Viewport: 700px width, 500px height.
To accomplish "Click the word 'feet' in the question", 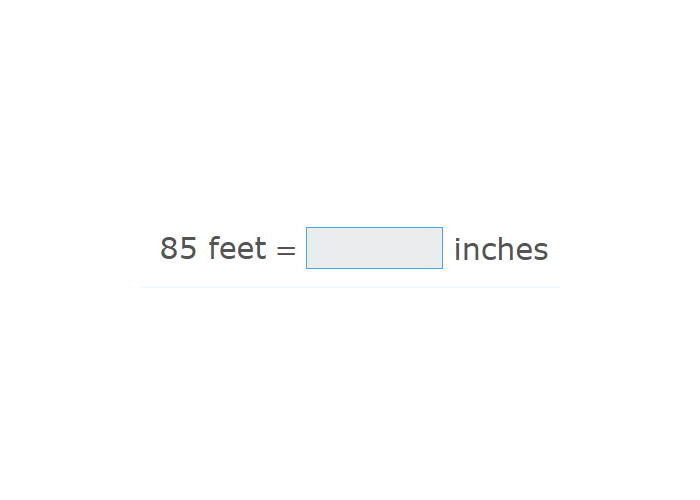I will [237, 248].
